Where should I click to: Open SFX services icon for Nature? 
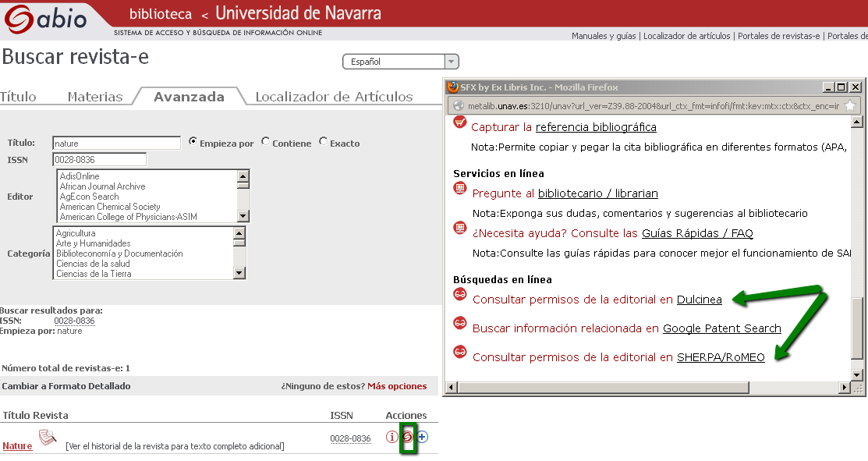(x=407, y=437)
